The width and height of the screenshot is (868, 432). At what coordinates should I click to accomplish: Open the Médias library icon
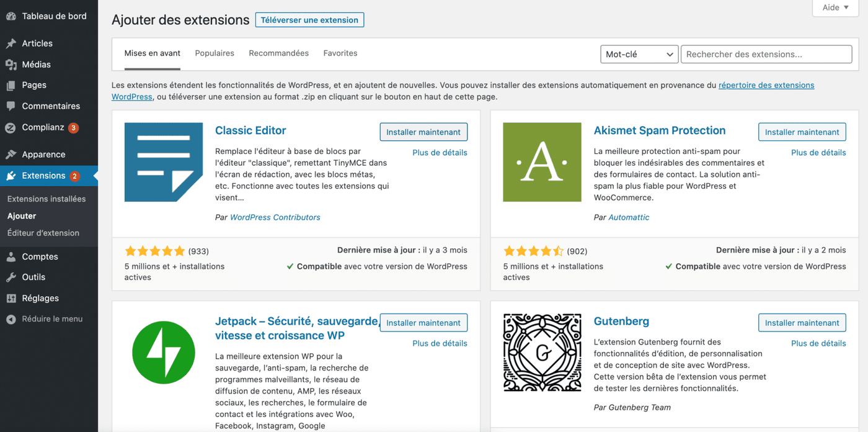tap(11, 64)
